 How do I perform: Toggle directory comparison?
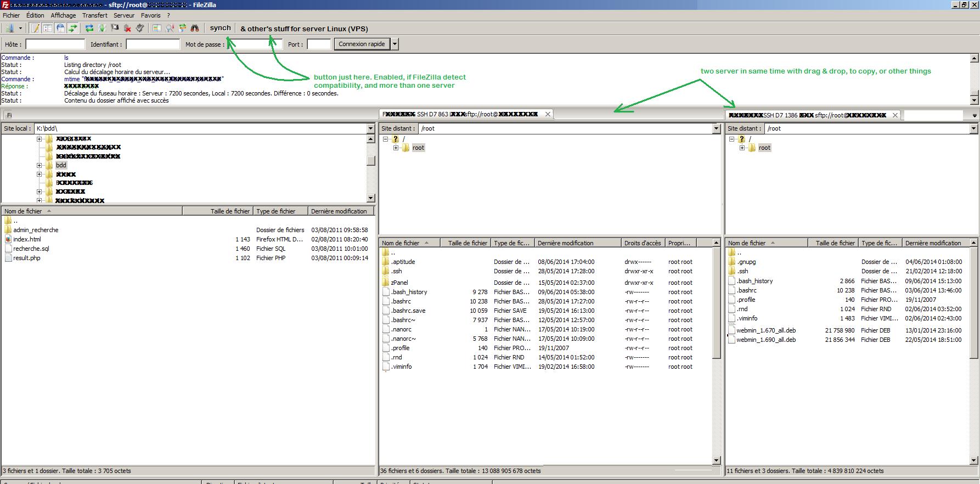click(170, 28)
